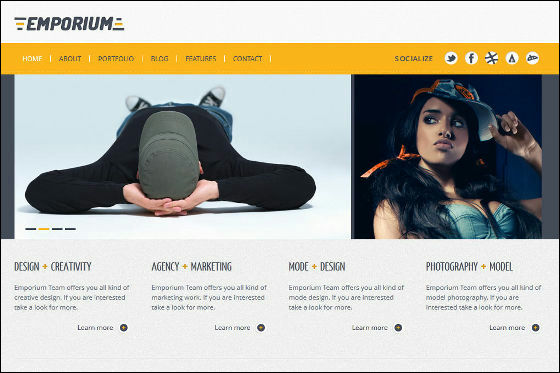Select the first slider indicator dash
The width and height of the screenshot is (560, 373).
coord(31,229)
